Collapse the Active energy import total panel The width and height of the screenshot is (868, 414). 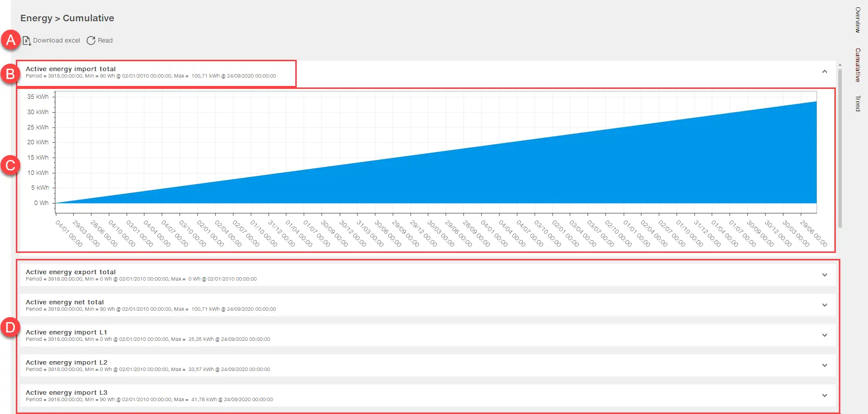click(x=824, y=72)
